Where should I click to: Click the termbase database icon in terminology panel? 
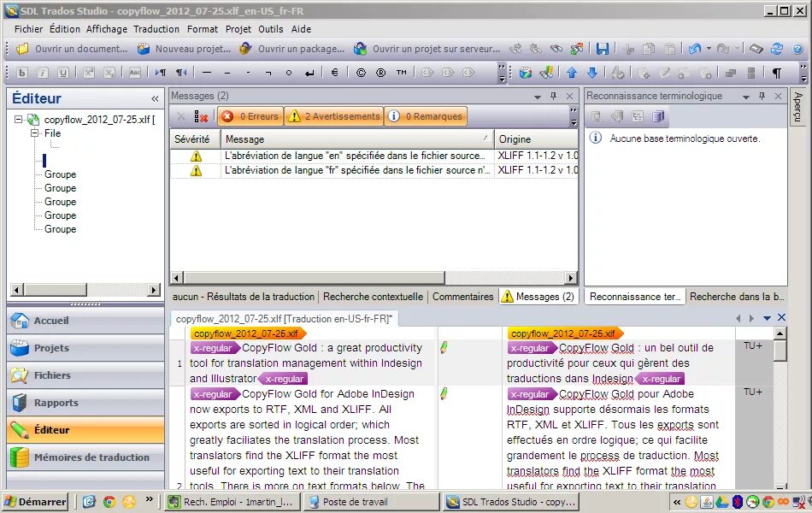[658, 116]
